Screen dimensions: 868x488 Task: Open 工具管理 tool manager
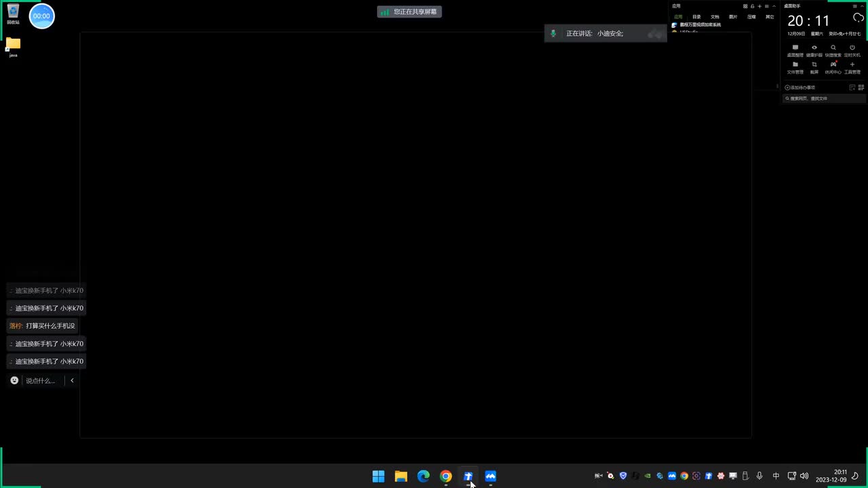852,68
